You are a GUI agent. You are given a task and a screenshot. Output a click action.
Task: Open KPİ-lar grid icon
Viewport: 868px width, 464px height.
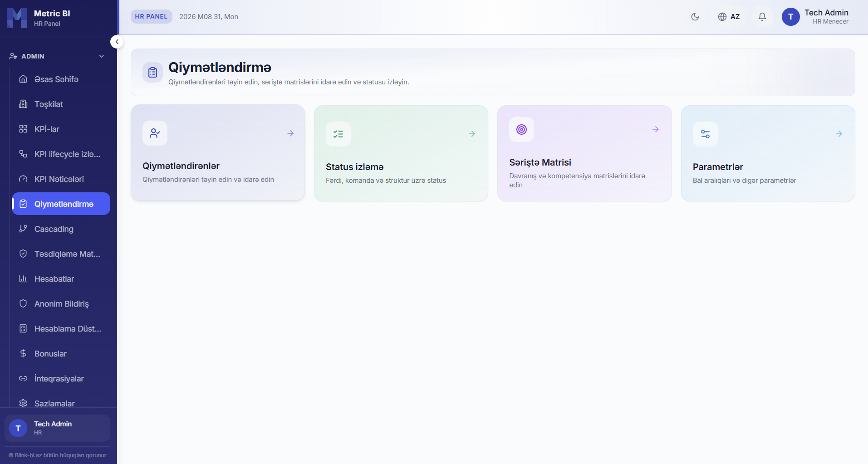(x=23, y=129)
